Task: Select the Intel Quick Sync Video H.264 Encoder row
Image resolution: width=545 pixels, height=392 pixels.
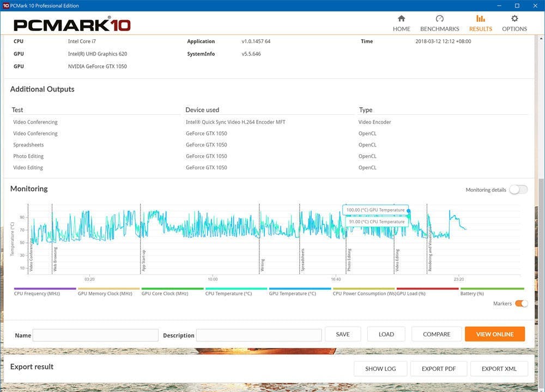Action: [x=269, y=122]
